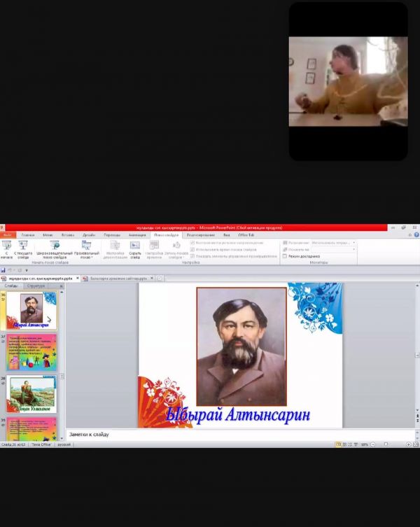Screen dimensions: 420x527
Task: Adjust the zoom slider in status bar
Action: [386, 444]
